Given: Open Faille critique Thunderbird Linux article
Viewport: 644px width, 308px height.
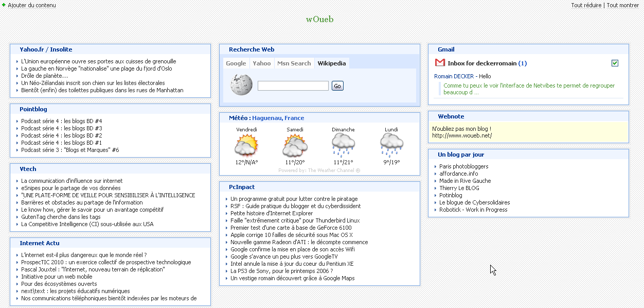Looking at the screenshot, I should (x=295, y=220).
